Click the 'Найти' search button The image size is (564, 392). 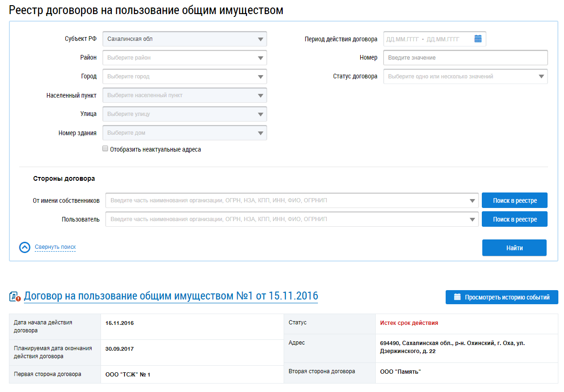(x=514, y=248)
